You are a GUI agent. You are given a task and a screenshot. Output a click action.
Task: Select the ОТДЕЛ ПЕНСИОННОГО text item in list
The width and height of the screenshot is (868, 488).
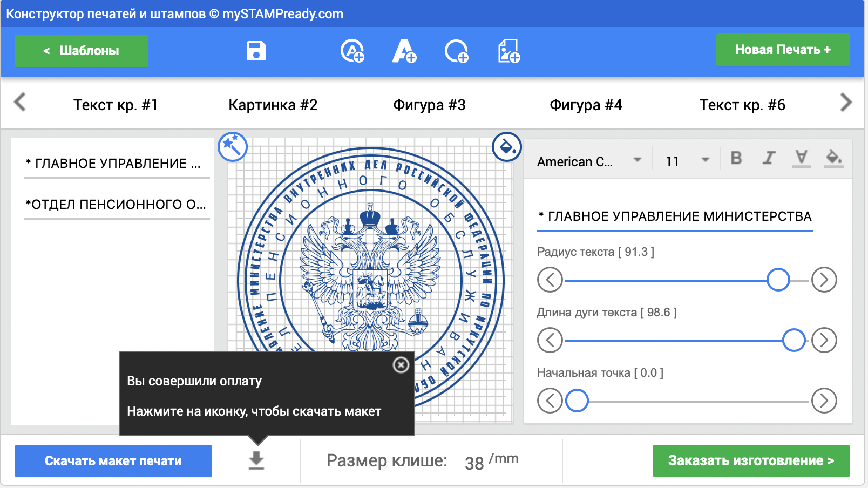click(117, 205)
